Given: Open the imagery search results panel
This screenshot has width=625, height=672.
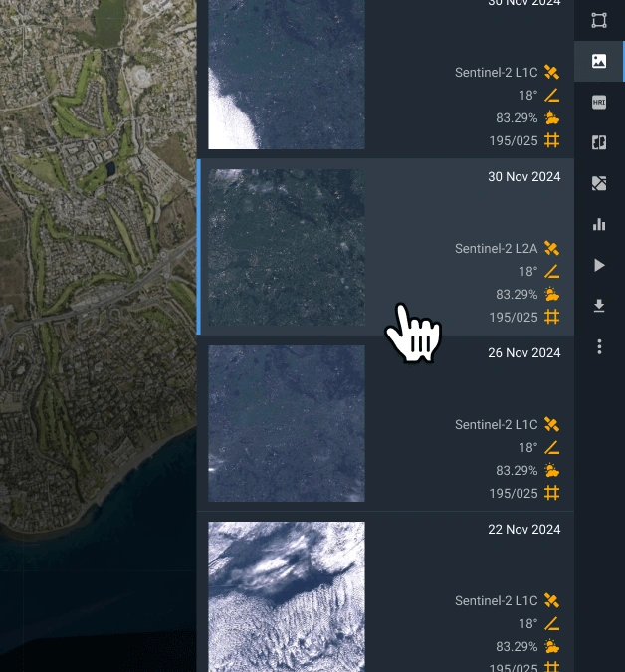Looking at the screenshot, I should point(599,61).
